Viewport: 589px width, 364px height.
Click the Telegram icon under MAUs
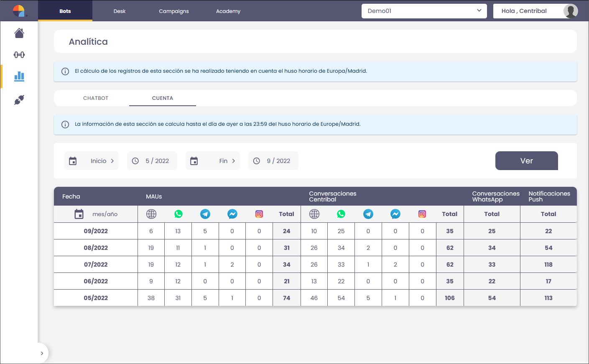point(205,214)
